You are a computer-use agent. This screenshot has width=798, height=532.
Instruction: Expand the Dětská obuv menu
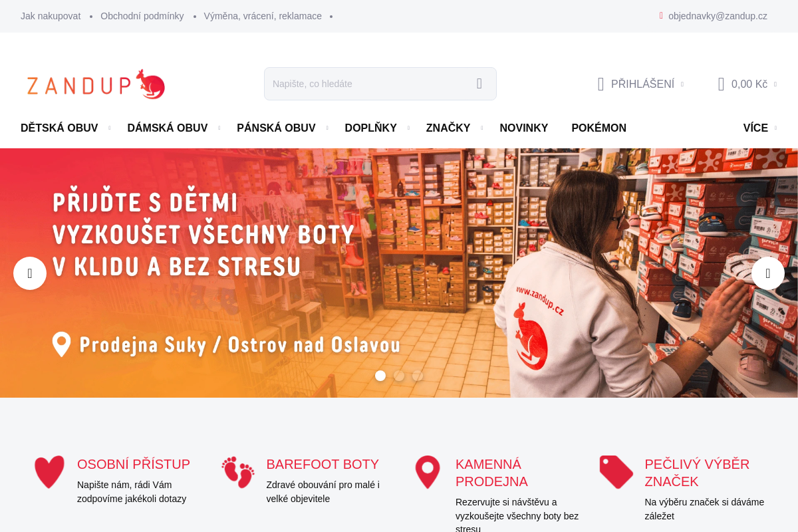[59, 128]
